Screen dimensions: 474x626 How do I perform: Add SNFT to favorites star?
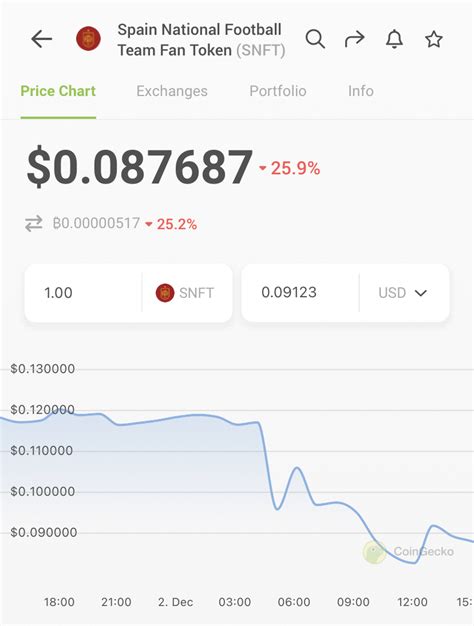click(434, 39)
